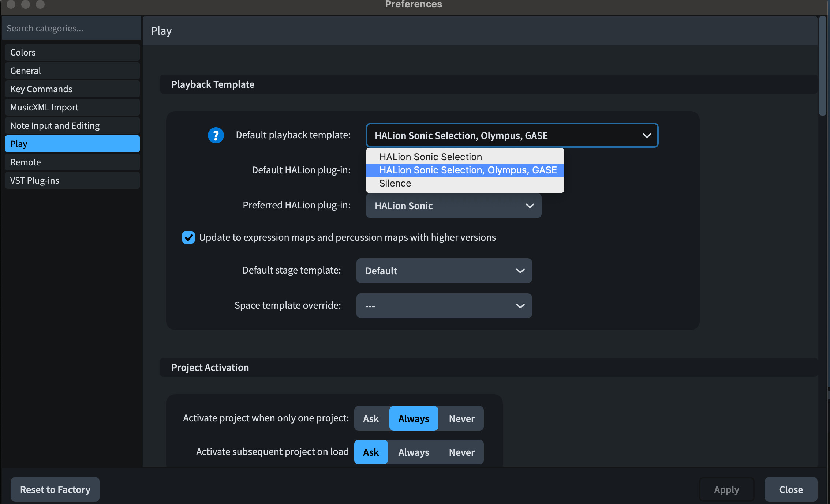Screen dimensions: 830x504
Task: Set single project activation to Never
Action: point(461,418)
